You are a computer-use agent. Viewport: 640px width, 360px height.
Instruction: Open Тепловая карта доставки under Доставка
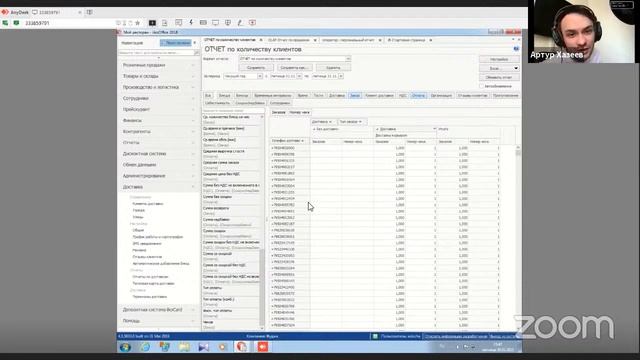tap(153, 283)
